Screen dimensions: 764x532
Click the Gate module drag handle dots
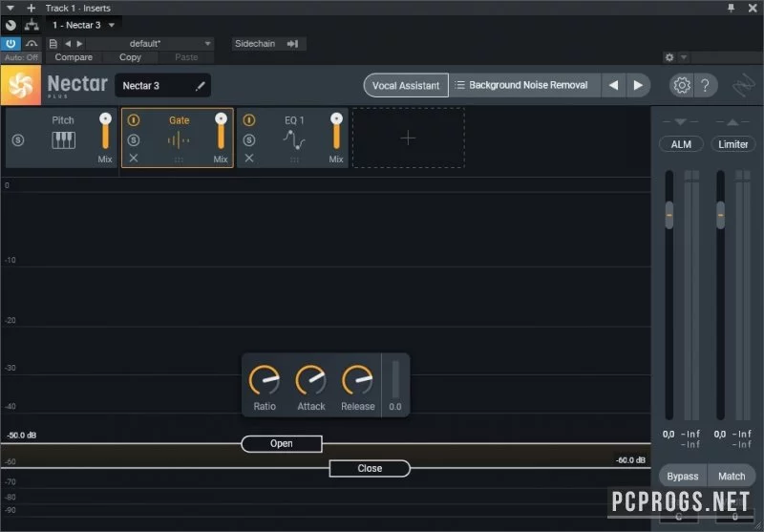coord(179,160)
